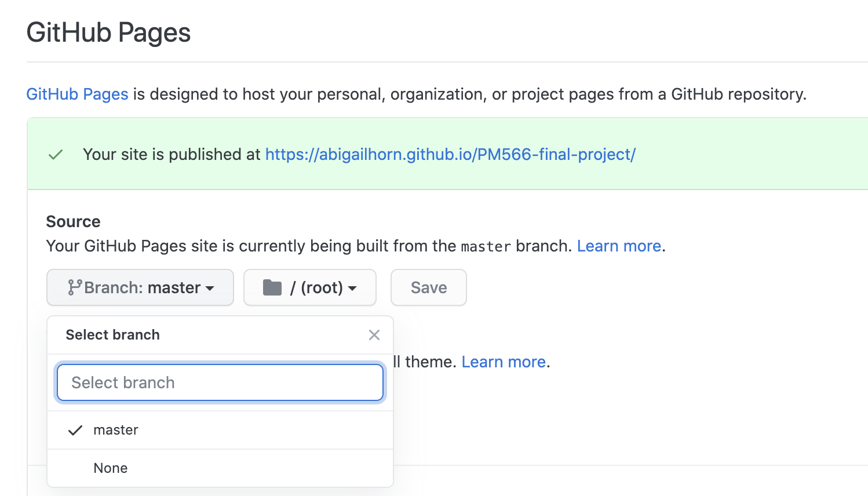This screenshot has height=496, width=868.
Task: Open the published abigailhorn.github.io site link
Action: click(450, 155)
